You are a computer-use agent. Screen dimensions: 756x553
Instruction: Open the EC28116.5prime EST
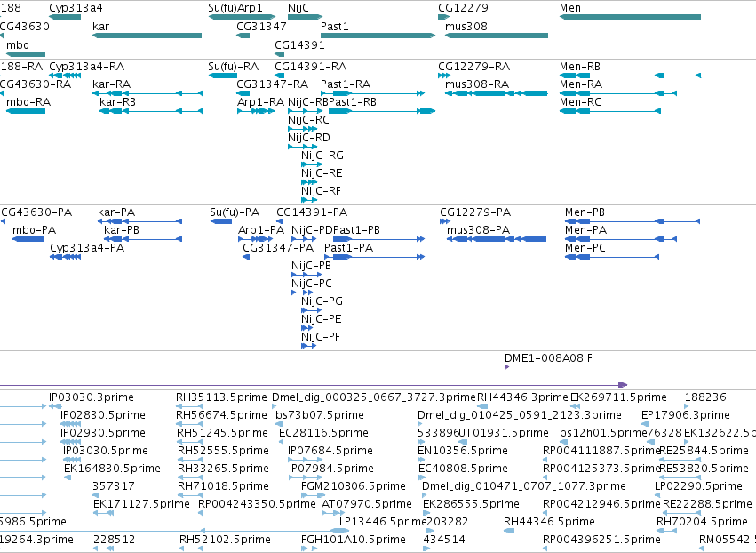[281, 442]
